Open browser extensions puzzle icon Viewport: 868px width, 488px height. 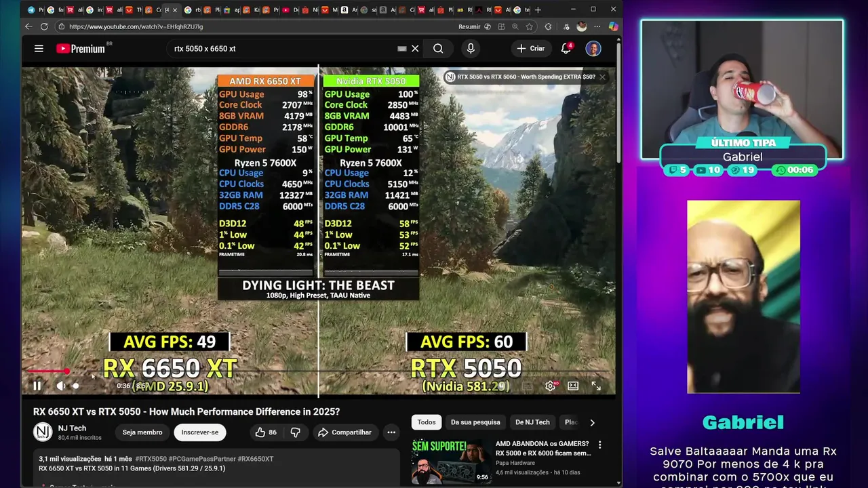(548, 26)
